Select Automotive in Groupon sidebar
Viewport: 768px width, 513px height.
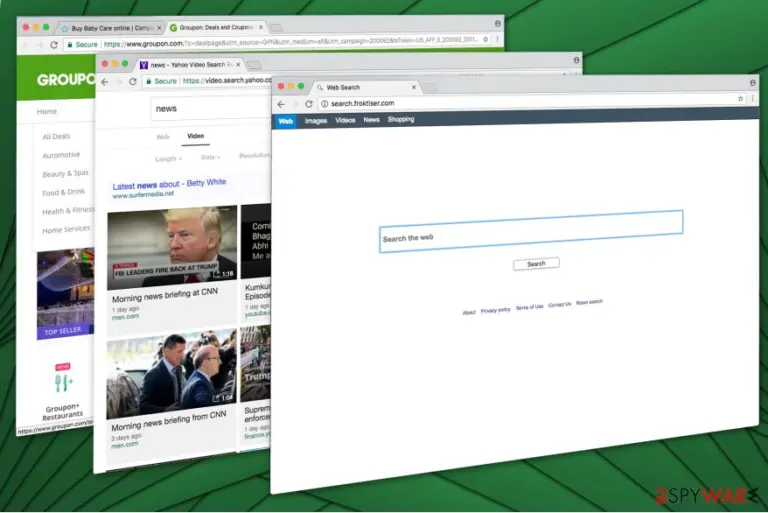(61, 155)
